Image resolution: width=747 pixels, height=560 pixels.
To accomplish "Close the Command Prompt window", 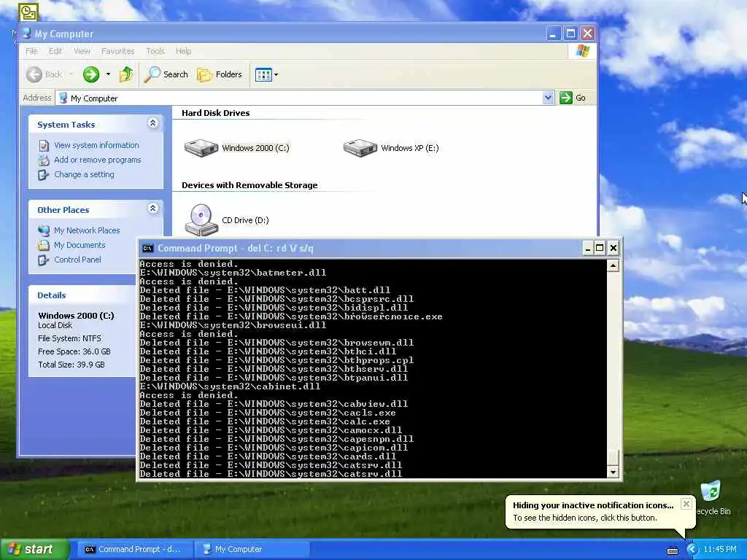I will click(613, 248).
